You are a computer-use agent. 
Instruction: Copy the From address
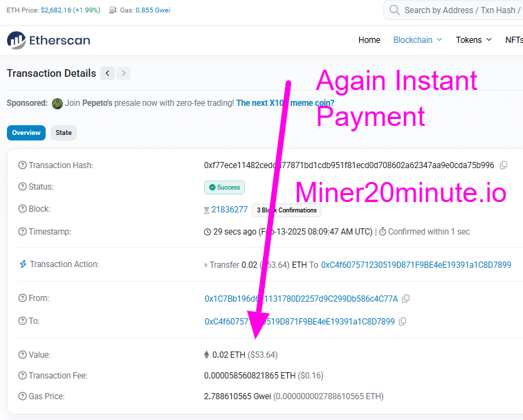[405, 299]
